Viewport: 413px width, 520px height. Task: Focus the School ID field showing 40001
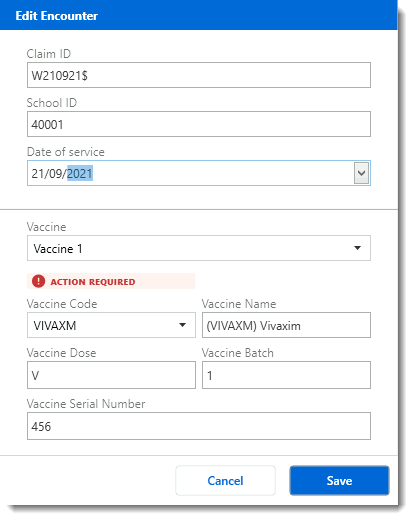(199, 124)
